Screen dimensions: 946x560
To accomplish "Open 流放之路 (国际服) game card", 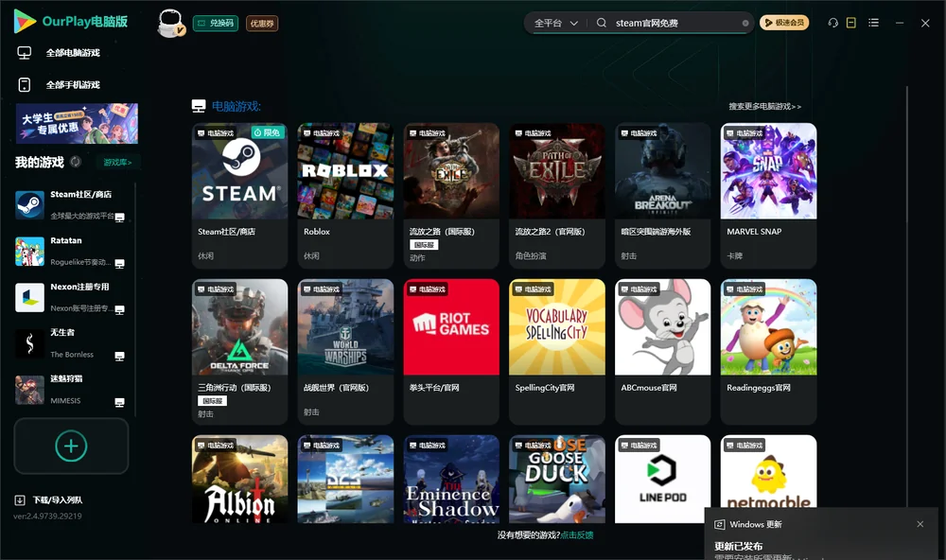I will (x=451, y=196).
